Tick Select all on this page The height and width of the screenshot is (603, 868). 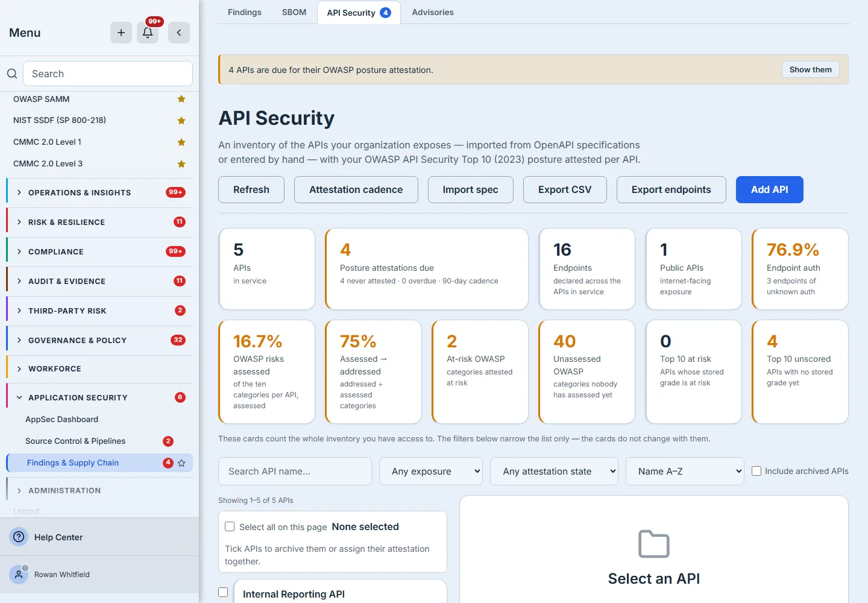click(x=230, y=526)
